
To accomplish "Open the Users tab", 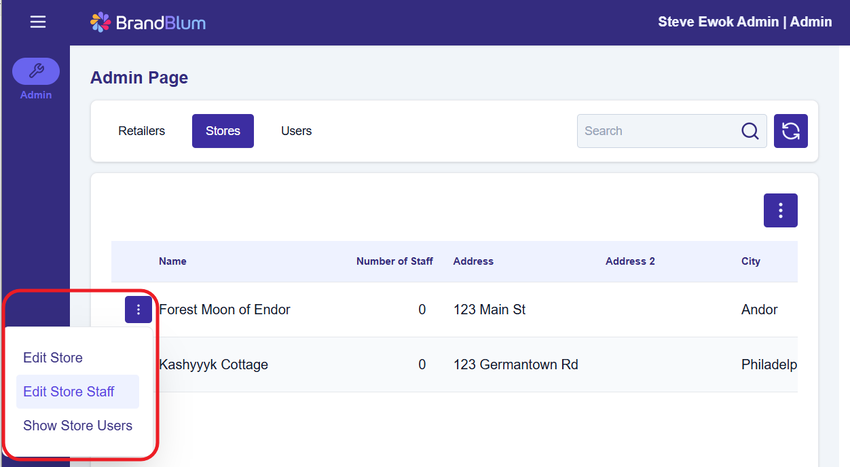I will [x=296, y=131].
